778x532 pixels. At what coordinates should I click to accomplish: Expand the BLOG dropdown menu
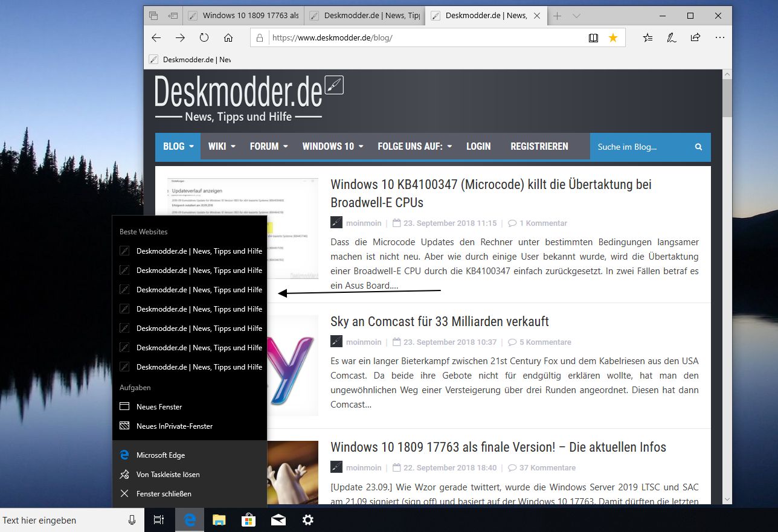(178, 147)
